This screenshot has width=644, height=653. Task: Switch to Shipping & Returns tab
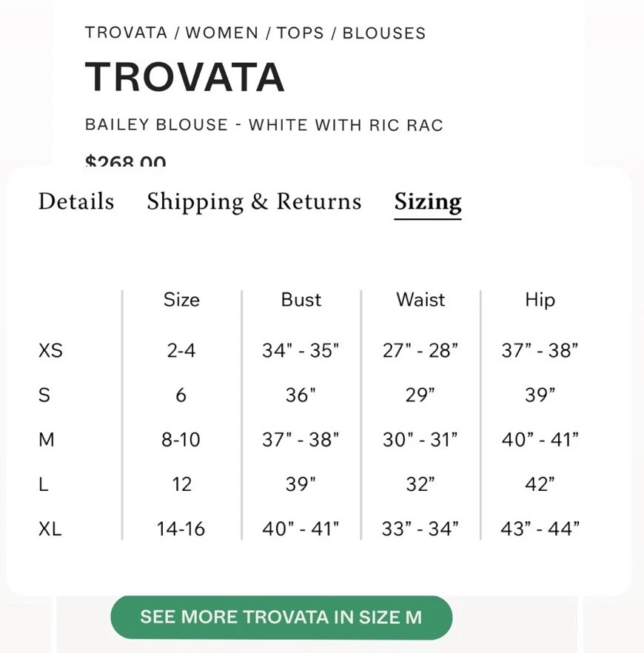pos(254,202)
